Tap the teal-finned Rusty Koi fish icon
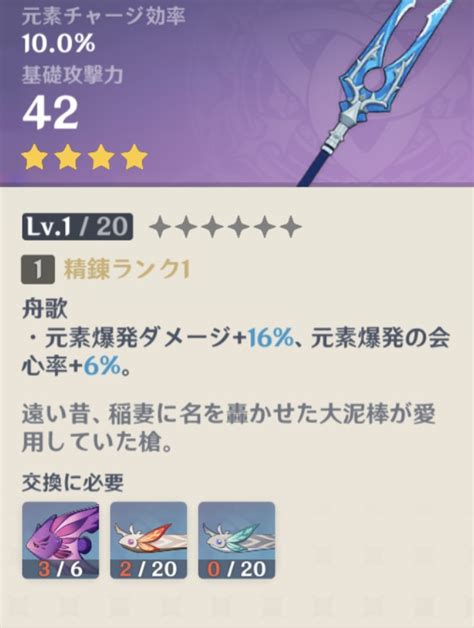Screen dimensions: 474x628 pyautogui.click(x=237, y=539)
